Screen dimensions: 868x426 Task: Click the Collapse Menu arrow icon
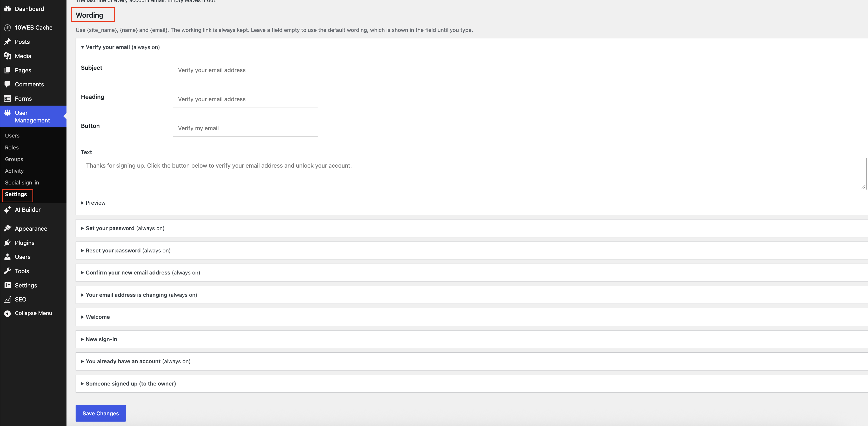click(8, 313)
